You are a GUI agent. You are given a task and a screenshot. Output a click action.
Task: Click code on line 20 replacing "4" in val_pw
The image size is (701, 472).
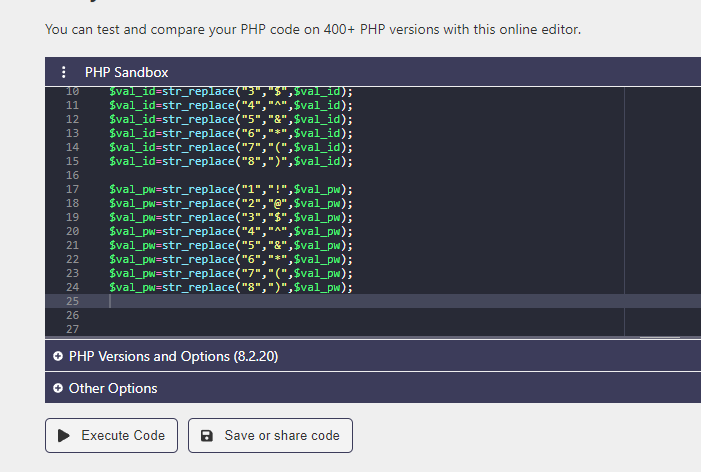pos(231,231)
